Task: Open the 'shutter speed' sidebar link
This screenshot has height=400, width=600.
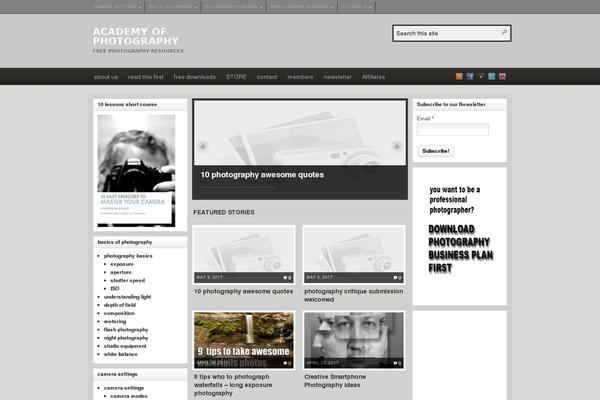Action: (128, 280)
